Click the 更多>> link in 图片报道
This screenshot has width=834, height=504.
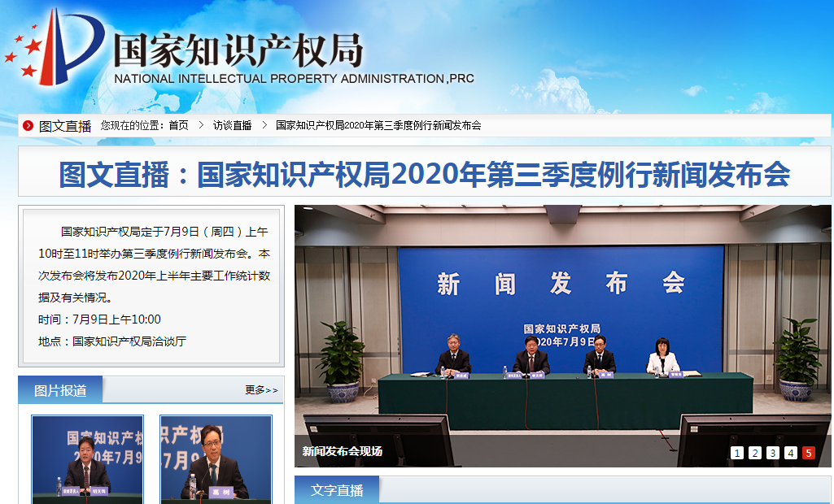(x=261, y=390)
